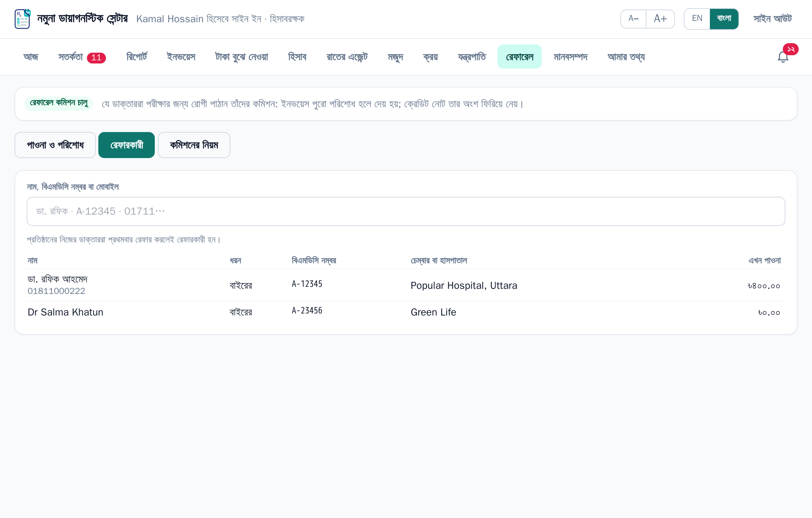Click the রেফারেল কমিশন চালু status badge
Screen dimensions: 812x518
tap(59, 103)
